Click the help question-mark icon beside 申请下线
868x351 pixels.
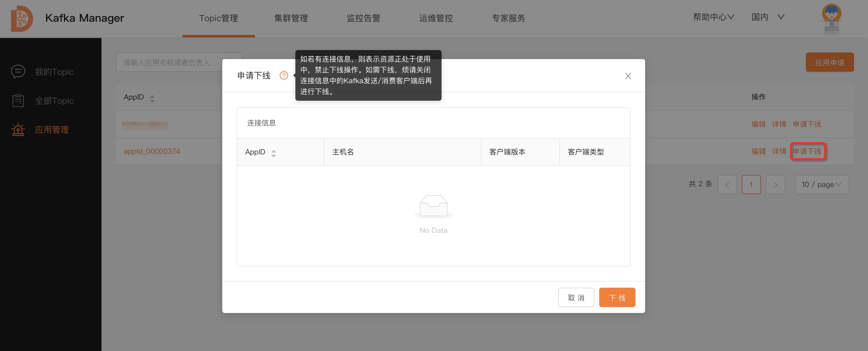pos(284,75)
